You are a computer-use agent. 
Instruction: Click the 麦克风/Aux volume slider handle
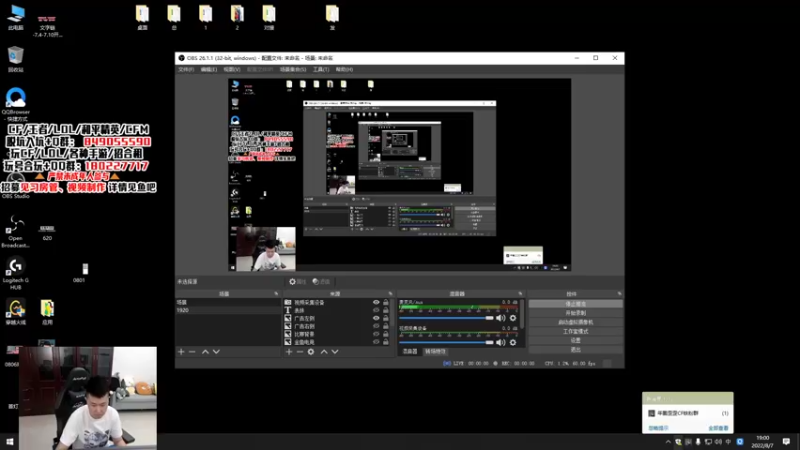pos(490,318)
